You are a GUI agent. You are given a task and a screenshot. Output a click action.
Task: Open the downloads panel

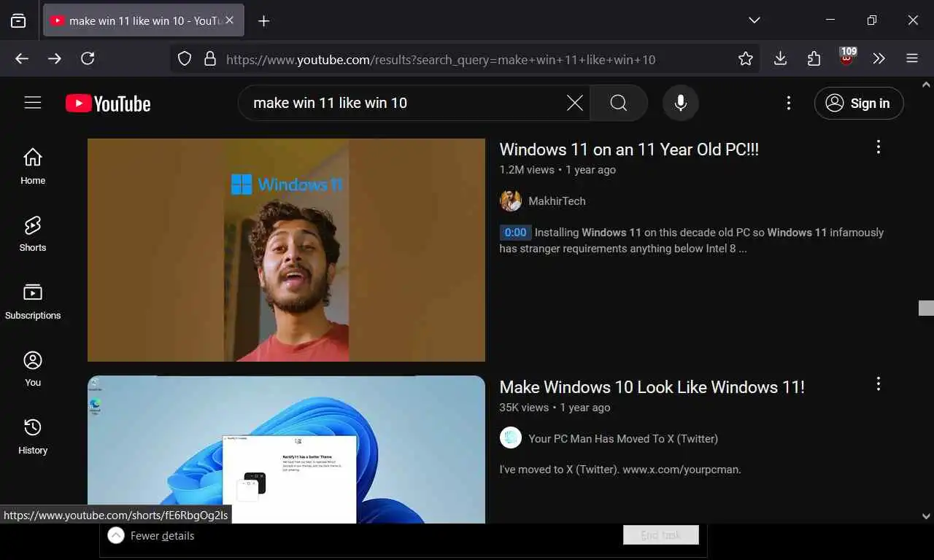(x=780, y=59)
